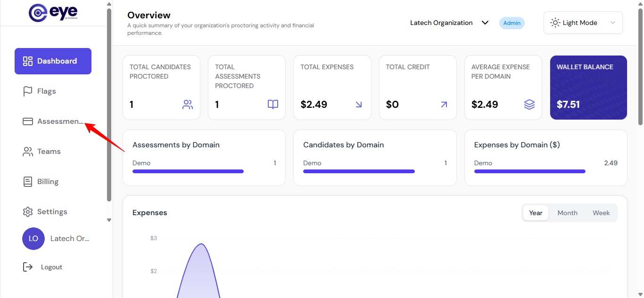Click the Billing receipt icon
This screenshot has width=644, height=298.
click(28, 182)
